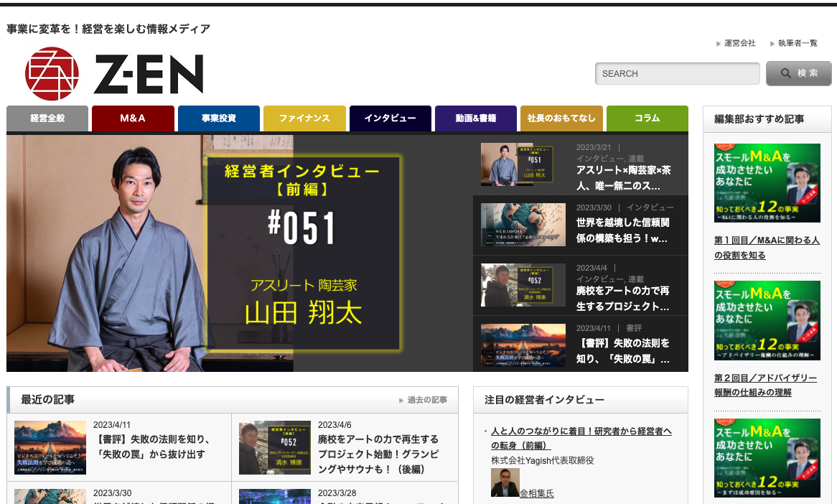Click the 注目の経営者インタビュー section heading
This screenshot has width=837, height=504.
(544, 400)
